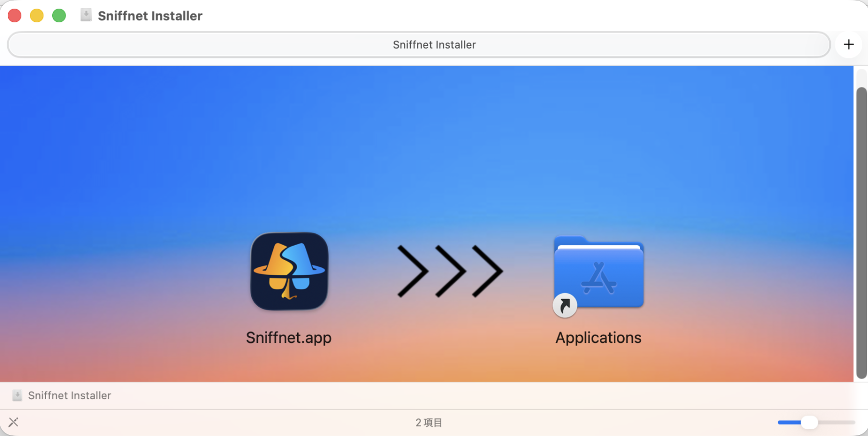The image size is (868, 436).
Task: Click the Sniffnet.app file name label
Action: point(289,338)
